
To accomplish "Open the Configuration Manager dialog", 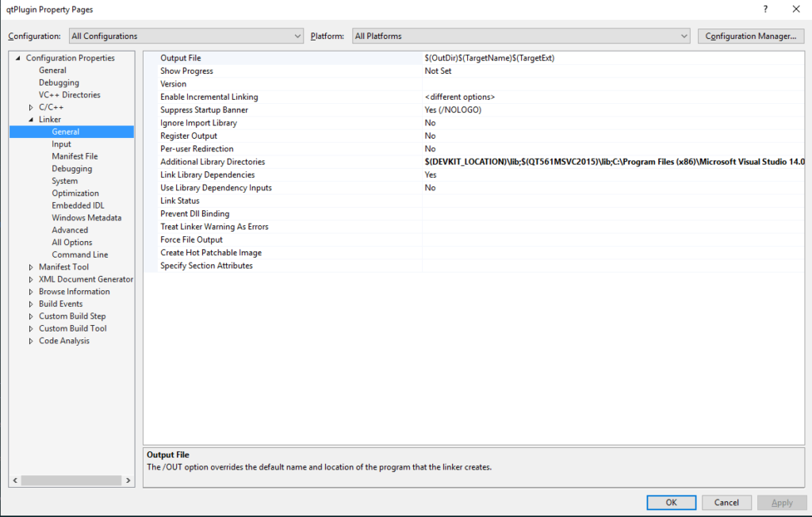I will click(750, 36).
